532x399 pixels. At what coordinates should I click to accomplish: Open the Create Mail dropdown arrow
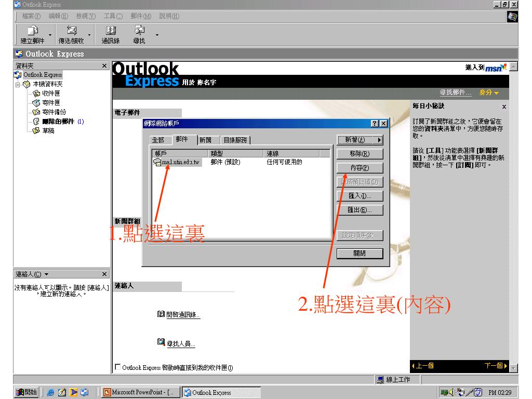pyautogui.click(x=50, y=35)
